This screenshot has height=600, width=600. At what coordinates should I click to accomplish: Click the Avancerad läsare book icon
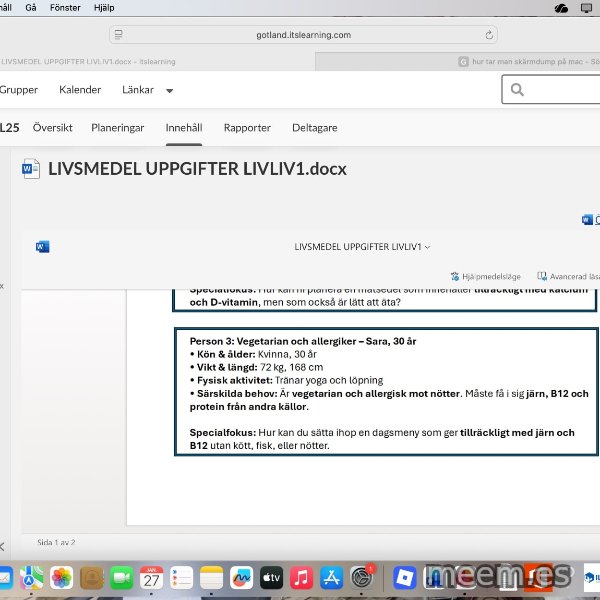[541, 276]
